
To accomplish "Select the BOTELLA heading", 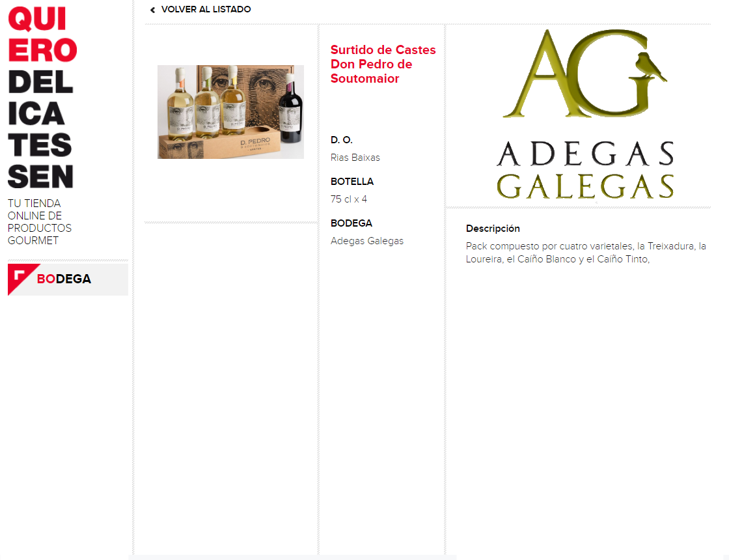I will coord(352,182).
